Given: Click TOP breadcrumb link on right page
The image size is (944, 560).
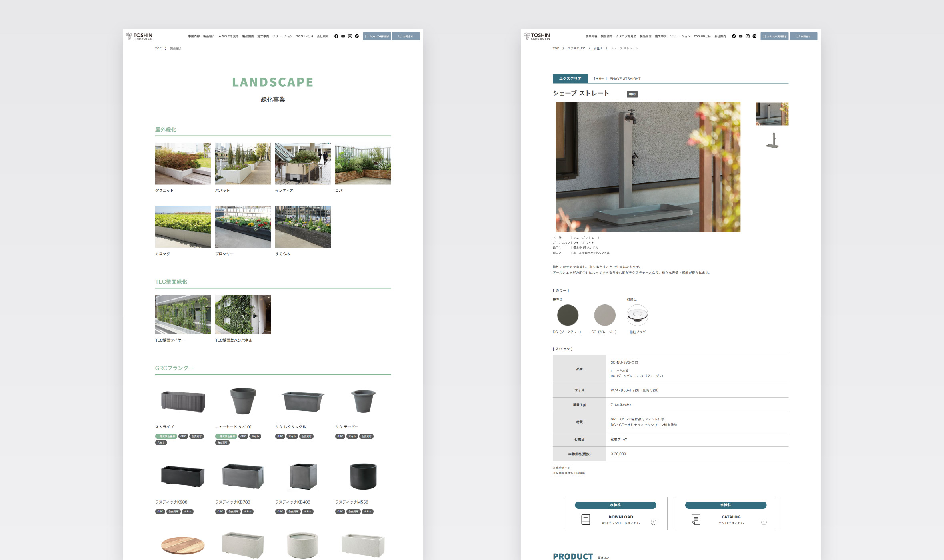Looking at the screenshot, I should point(556,48).
